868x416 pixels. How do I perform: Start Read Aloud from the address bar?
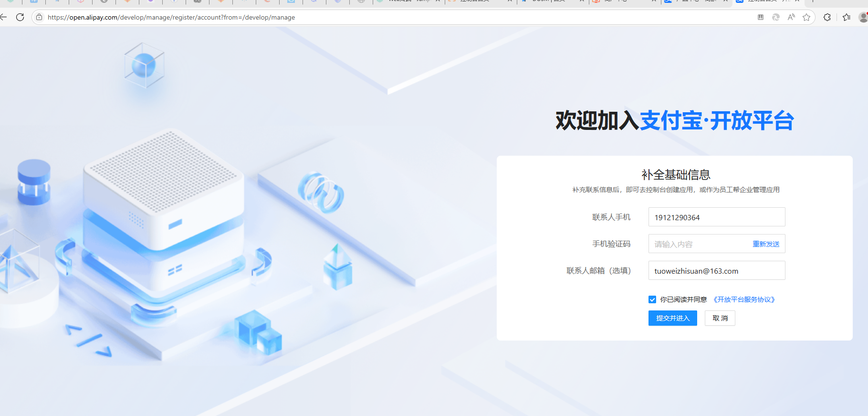pos(791,17)
